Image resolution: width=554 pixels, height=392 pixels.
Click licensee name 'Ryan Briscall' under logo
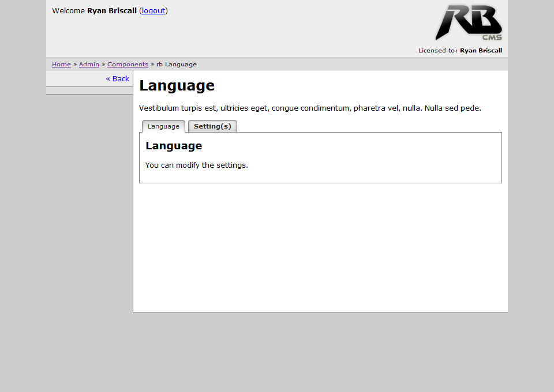[481, 51]
